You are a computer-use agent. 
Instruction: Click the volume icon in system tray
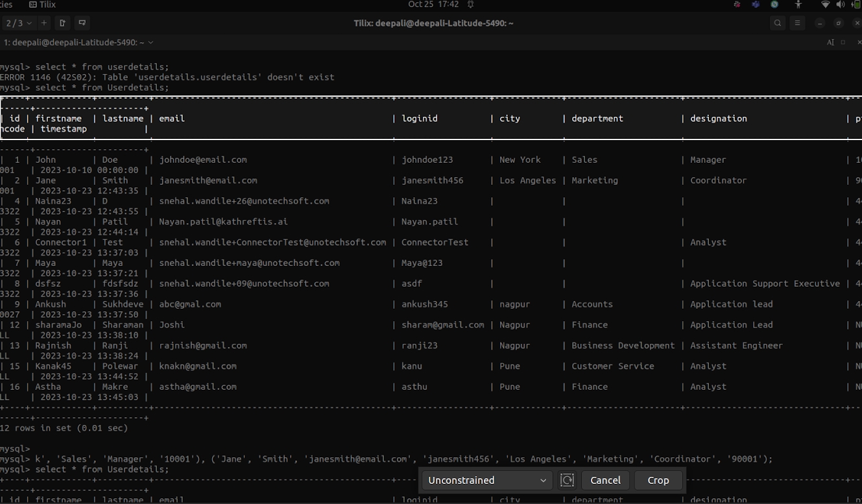(x=841, y=5)
